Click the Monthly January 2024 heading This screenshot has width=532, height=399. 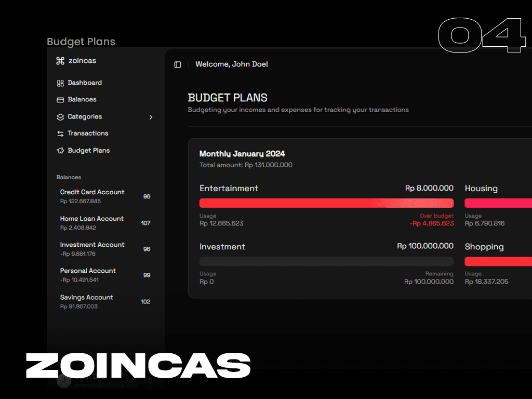pyautogui.click(x=242, y=154)
